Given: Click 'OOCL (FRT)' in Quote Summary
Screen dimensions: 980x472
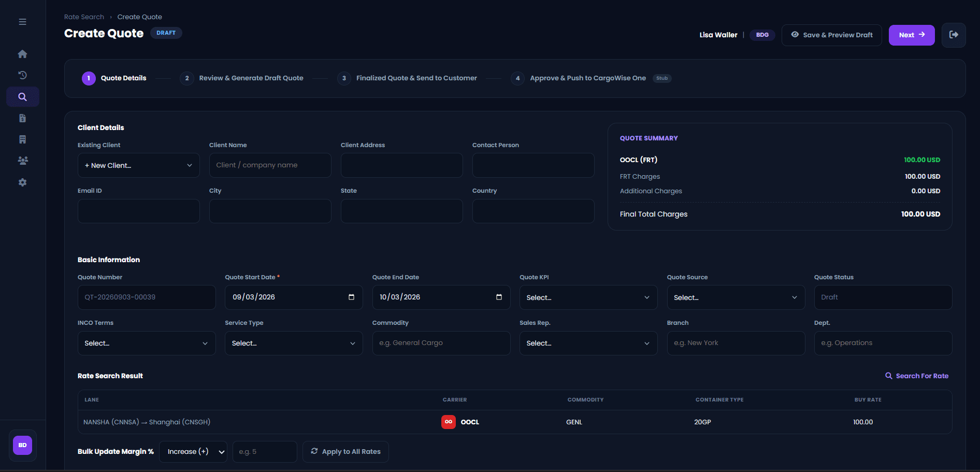Looking at the screenshot, I should pos(639,160).
